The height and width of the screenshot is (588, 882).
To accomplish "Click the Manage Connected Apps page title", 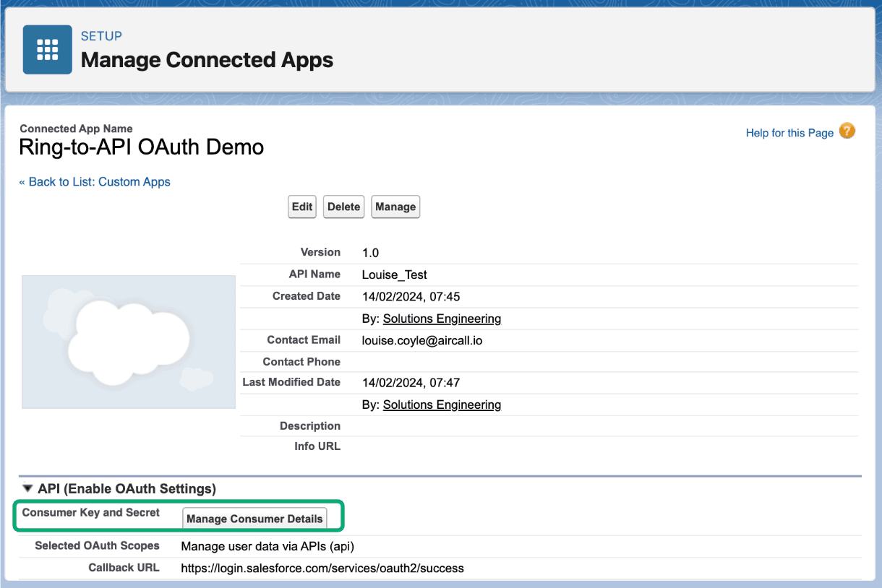I will [207, 60].
